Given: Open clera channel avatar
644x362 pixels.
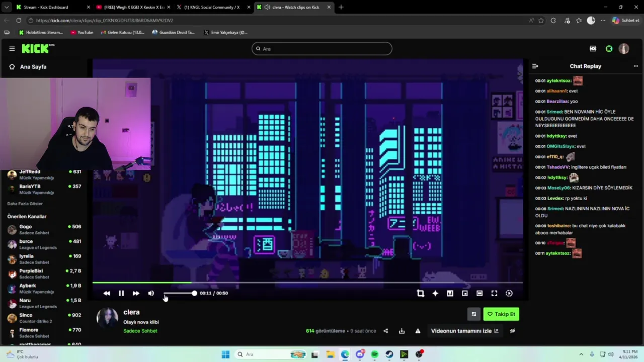Looking at the screenshot, I should pos(107,318).
